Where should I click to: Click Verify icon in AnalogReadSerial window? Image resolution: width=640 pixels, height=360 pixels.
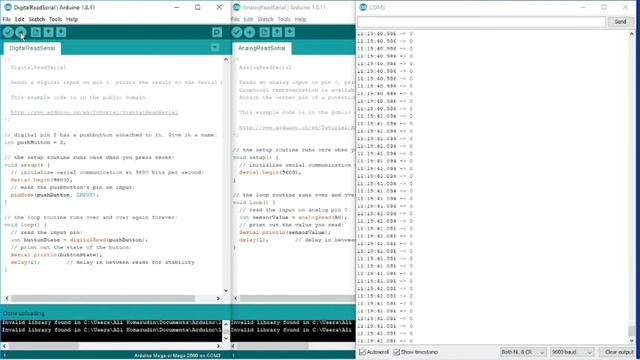(237, 32)
